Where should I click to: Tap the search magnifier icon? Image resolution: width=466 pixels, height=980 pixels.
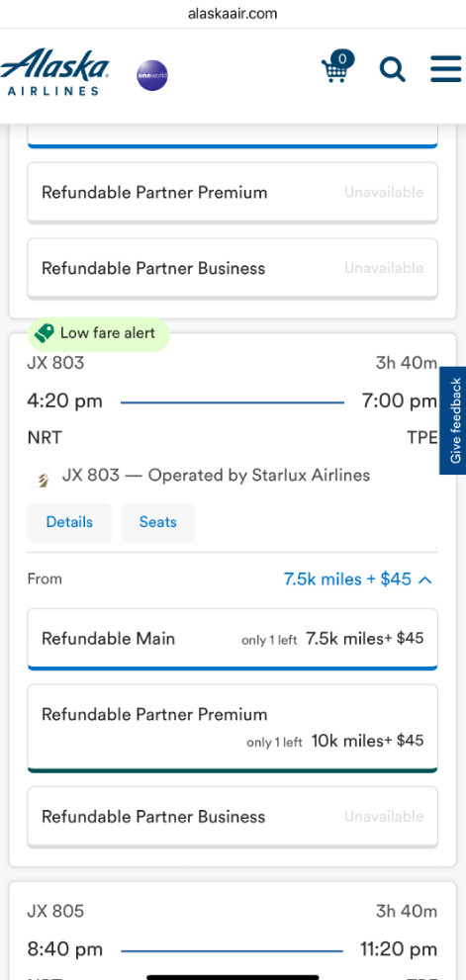[x=392, y=69]
